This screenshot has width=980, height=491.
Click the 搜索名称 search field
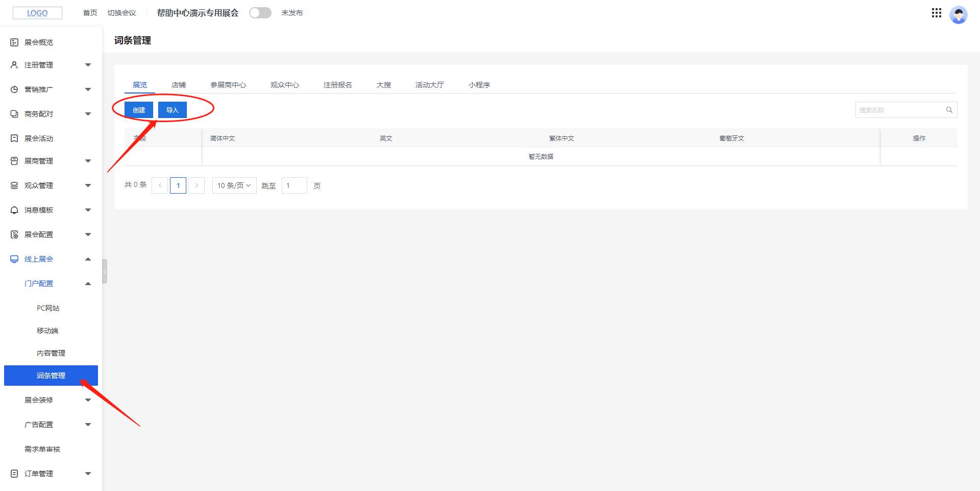tap(898, 110)
